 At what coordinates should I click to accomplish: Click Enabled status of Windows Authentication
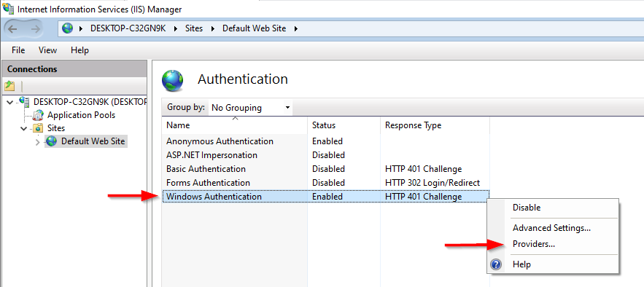point(327,197)
